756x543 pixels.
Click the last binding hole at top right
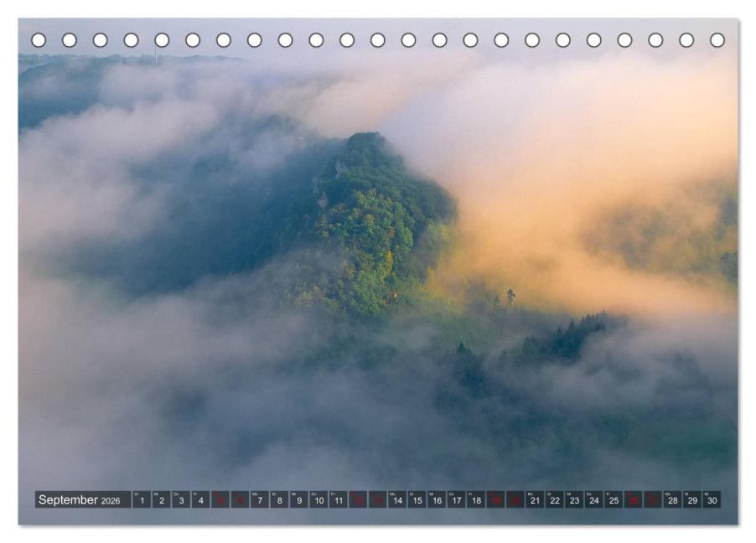pyautogui.click(x=717, y=40)
